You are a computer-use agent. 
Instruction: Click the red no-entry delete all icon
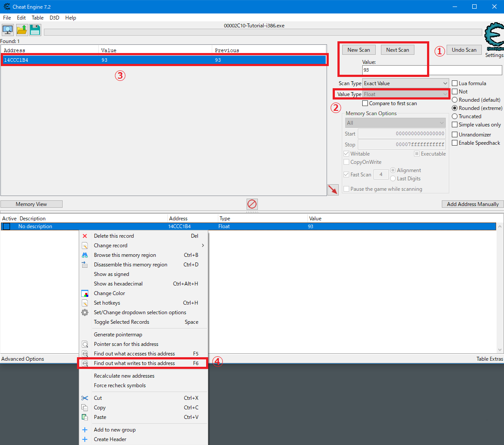[252, 204]
